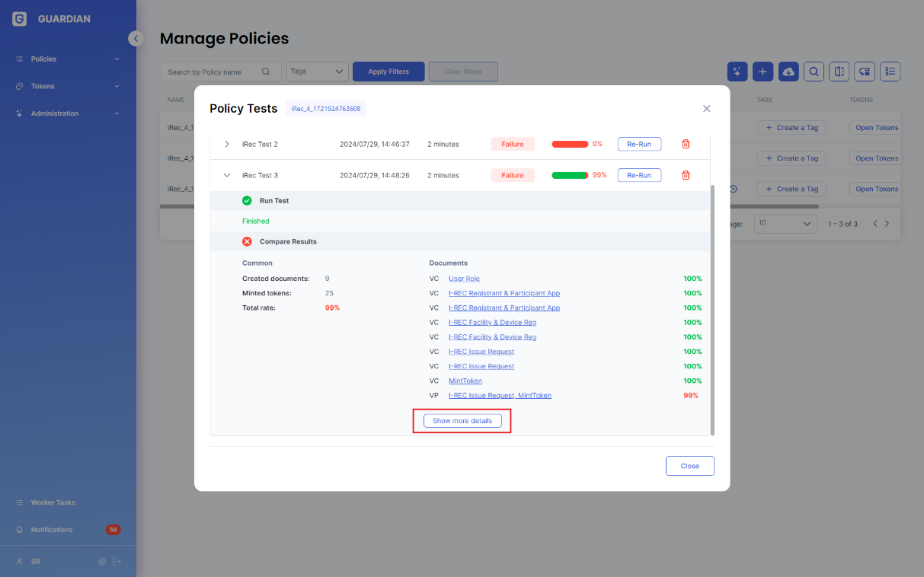This screenshot has width=924, height=577.
Task: Delete iRec Test 3 with trash icon
Action: coord(686,175)
